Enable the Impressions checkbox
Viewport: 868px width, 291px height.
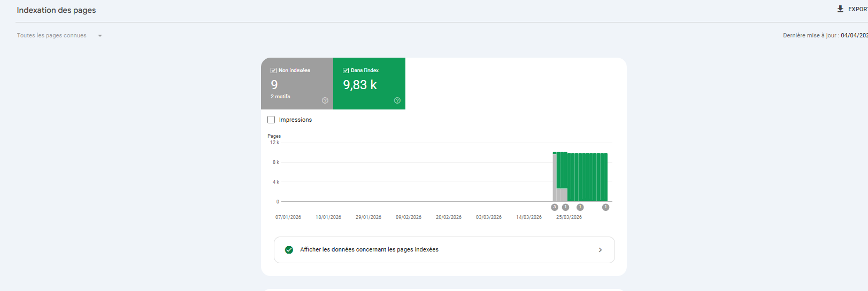(x=271, y=120)
